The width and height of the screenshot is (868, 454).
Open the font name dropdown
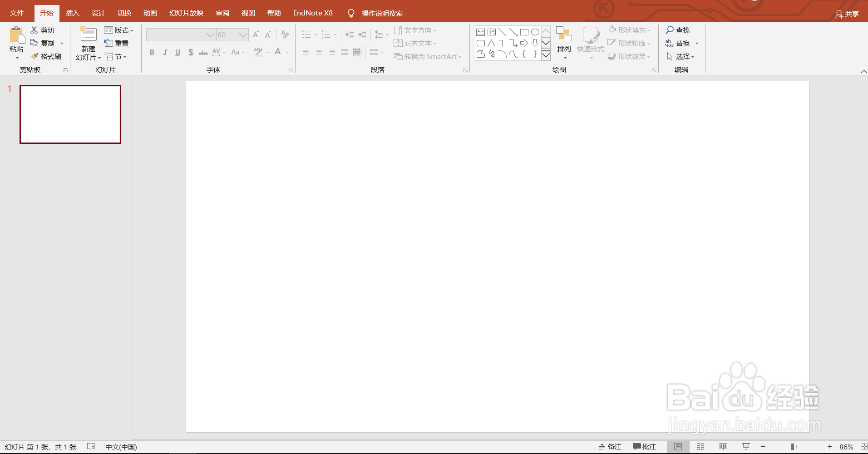210,35
